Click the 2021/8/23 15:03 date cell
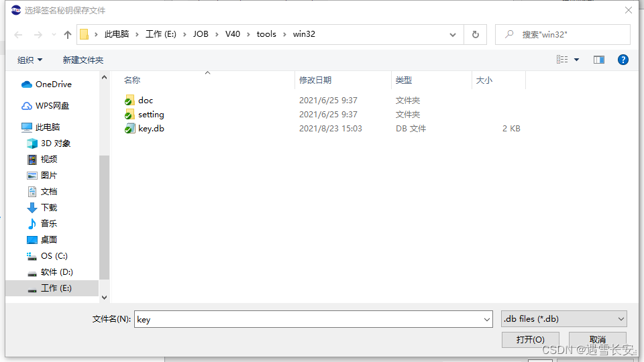The width and height of the screenshot is (644, 362). (x=331, y=129)
